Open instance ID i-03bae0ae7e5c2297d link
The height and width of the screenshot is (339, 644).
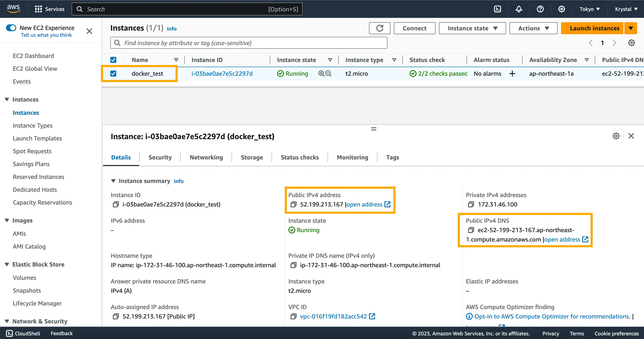pos(222,74)
